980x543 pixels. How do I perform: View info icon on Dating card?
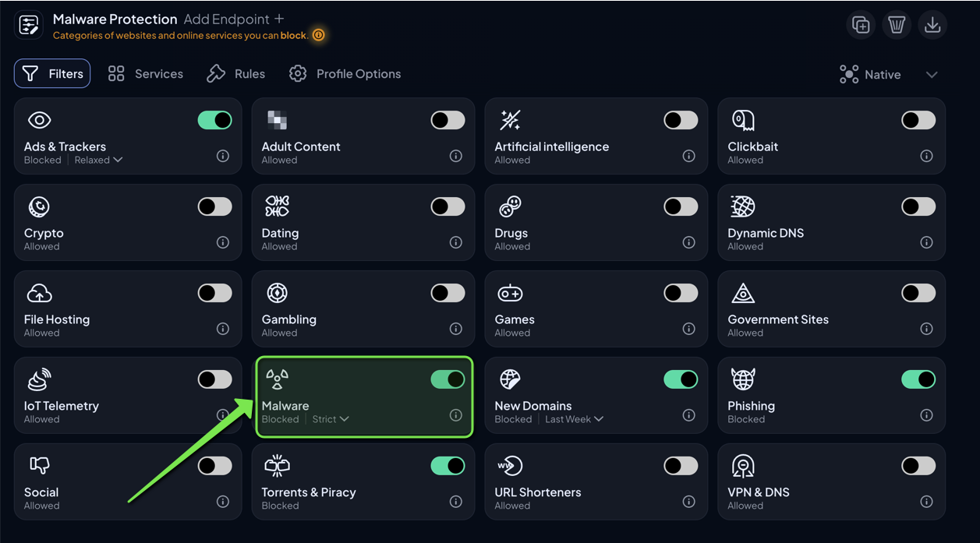click(456, 242)
